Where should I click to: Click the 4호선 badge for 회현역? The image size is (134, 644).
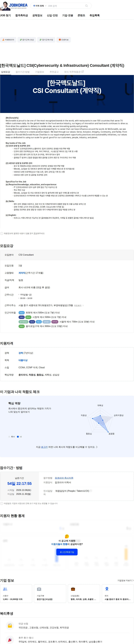[x=21, y=313]
